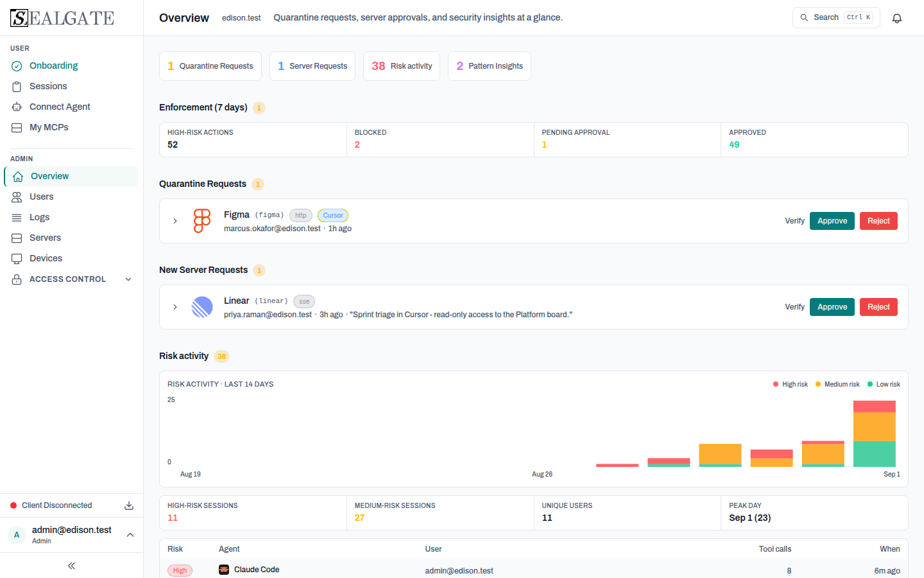Screen dimensions: 924x578
Task: Click the Logs list icon
Action: [x=17, y=217]
